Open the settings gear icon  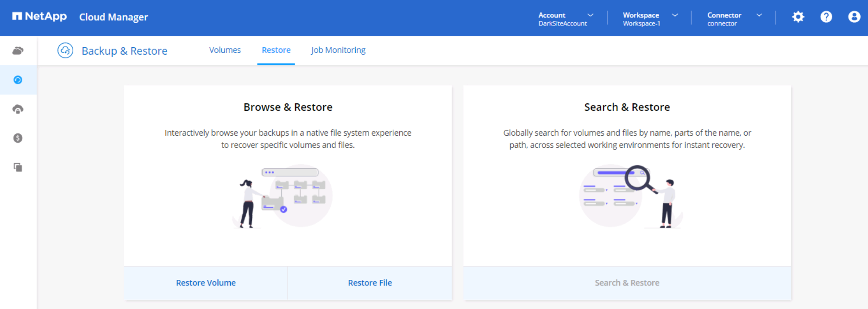click(798, 17)
